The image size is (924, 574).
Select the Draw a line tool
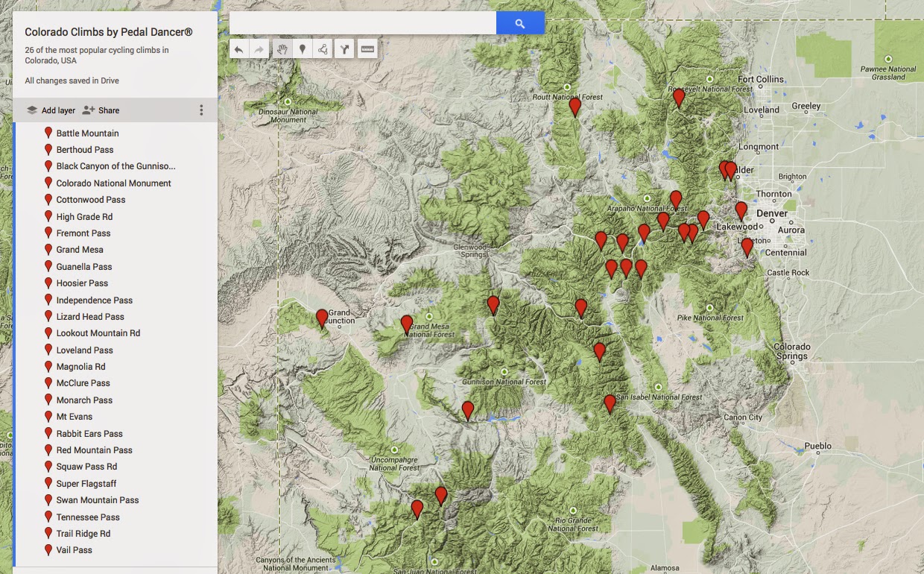pyautogui.click(x=323, y=48)
